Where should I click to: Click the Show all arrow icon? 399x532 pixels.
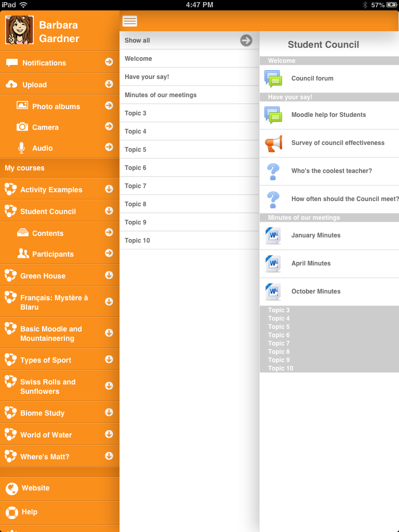(246, 41)
